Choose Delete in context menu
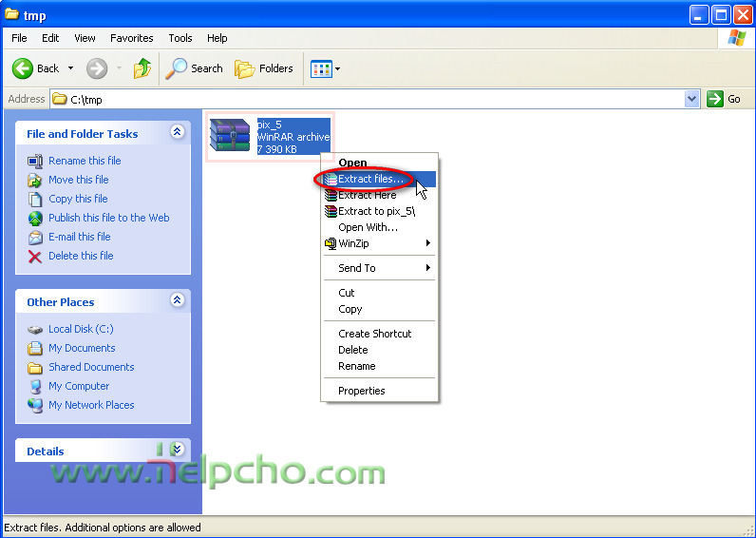Image resolution: width=756 pixels, height=538 pixels. click(x=379, y=350)
